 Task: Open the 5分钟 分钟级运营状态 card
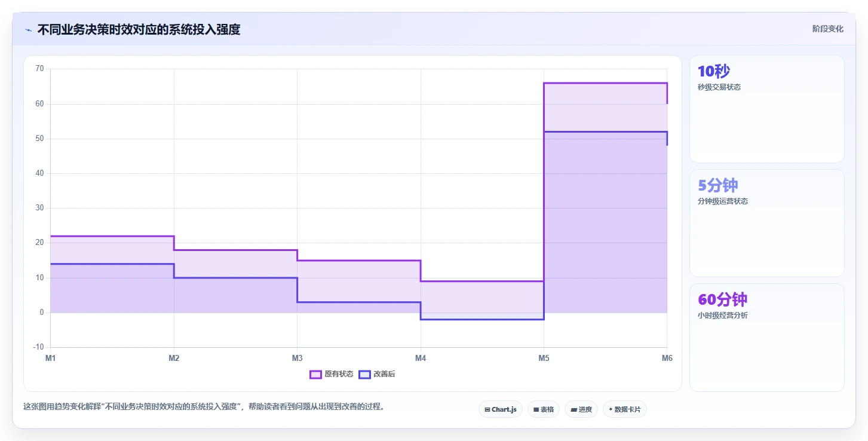[x=767, y=223]
